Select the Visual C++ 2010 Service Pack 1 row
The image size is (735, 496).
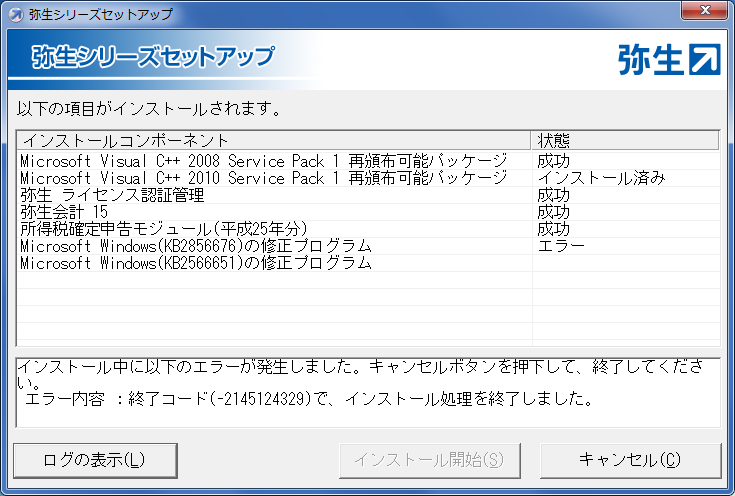coord(368,178)
